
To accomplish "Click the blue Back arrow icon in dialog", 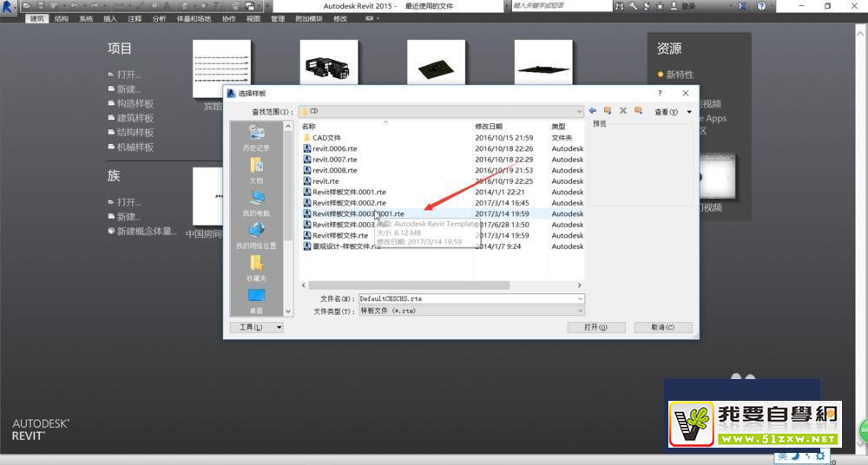I will 592,111.
